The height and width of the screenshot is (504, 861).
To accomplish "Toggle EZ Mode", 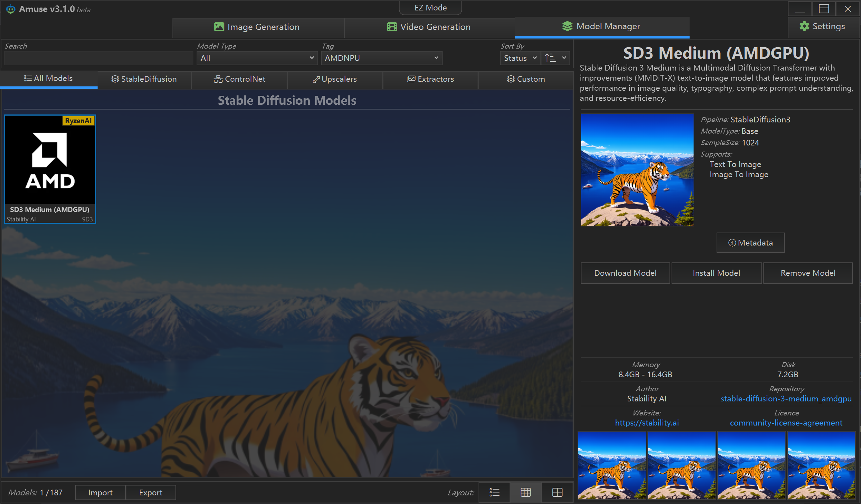I will point(430,8).
